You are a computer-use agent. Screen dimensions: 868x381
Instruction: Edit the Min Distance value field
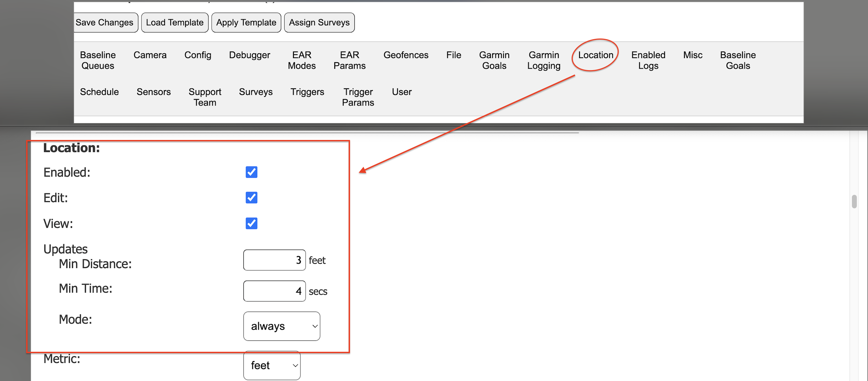(x=274, y=260)
